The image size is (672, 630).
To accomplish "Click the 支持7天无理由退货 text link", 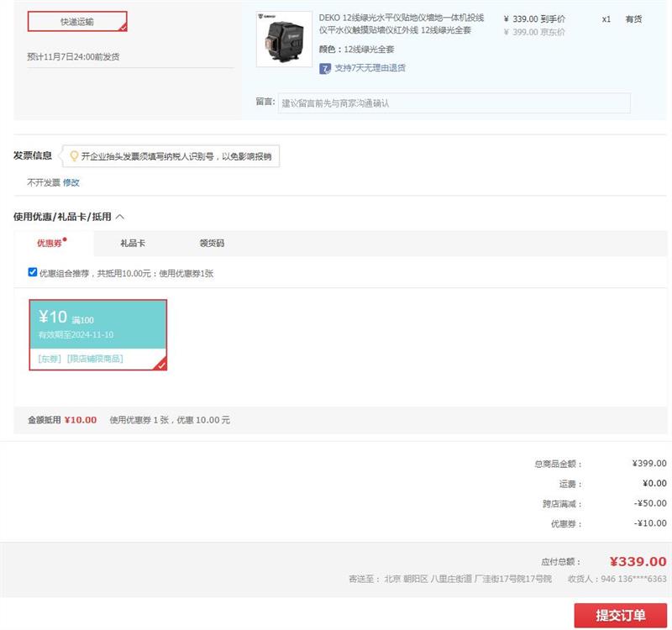I will click(370, 68).
